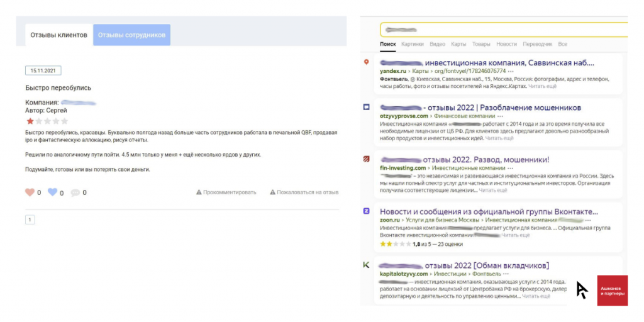
Task: Open the options dots beside Инвестиции › Фонтвьель
Action: click(x=506, y=274)
